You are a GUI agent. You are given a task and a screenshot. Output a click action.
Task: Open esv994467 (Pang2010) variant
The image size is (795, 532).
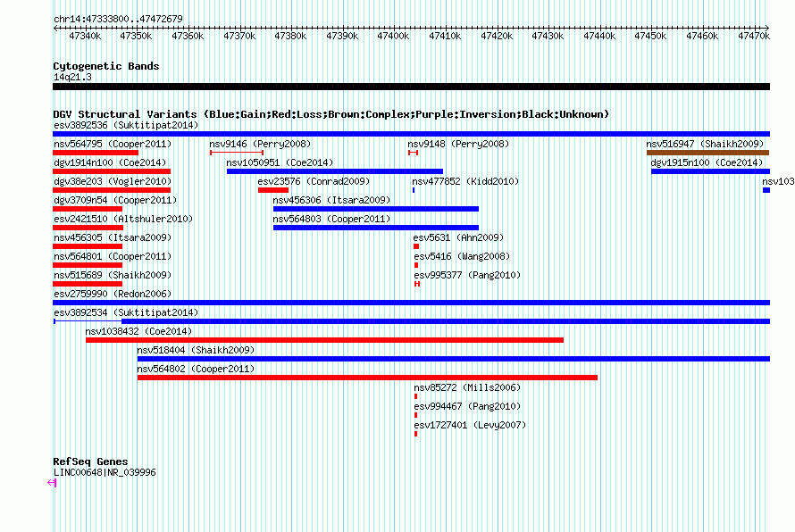[x=467, y=406]
